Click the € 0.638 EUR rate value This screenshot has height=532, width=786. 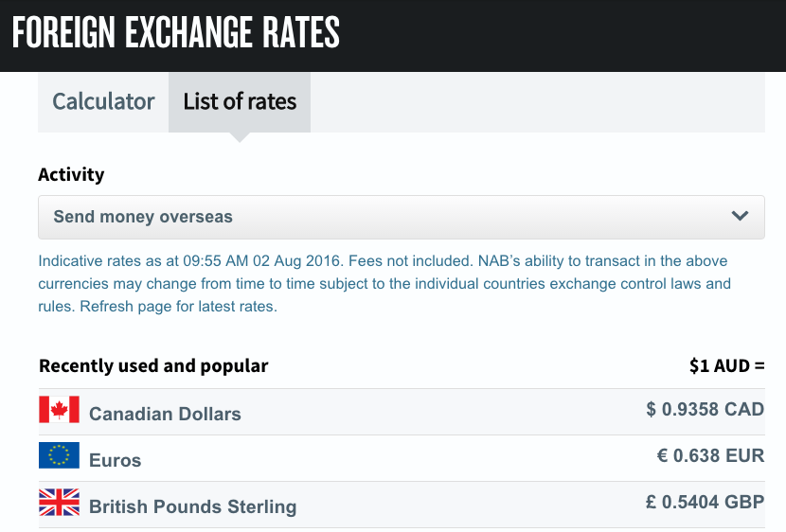711,455
